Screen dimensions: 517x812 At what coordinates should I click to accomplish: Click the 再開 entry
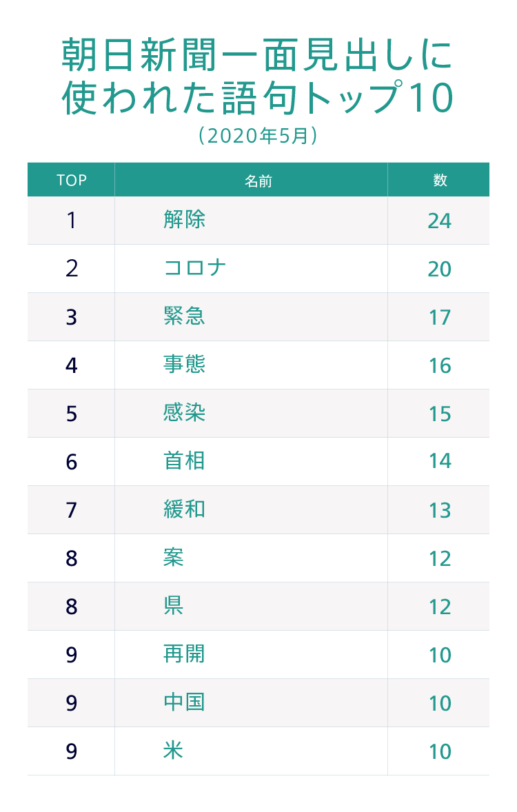(185, 654)
